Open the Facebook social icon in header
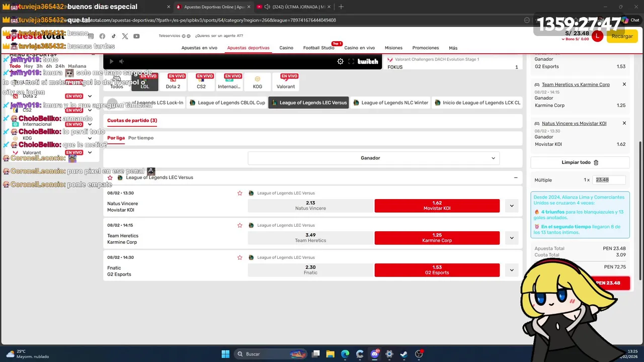This screenshot has height=362, width=644. (x=102, y=36)
